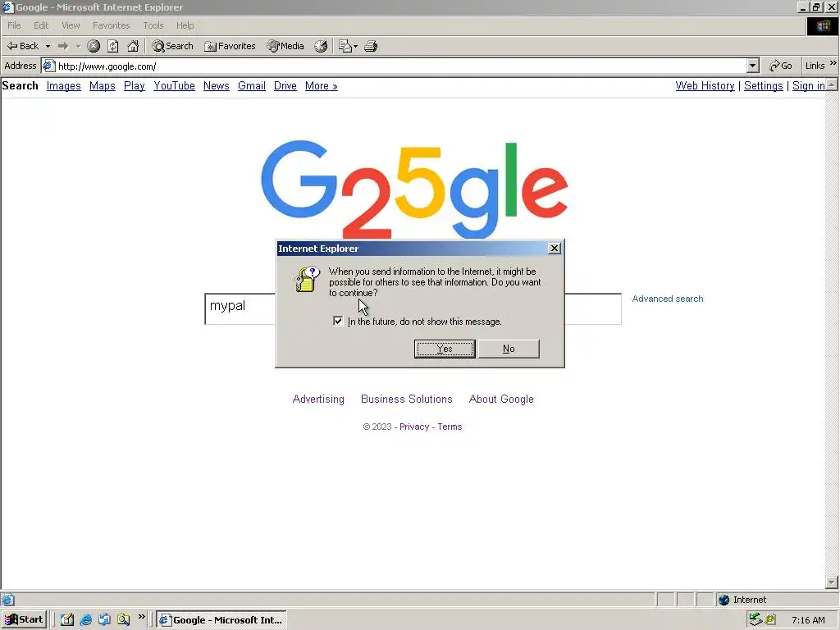The height and width of the screenshot is (630, 840).
Task: Expand the quick launch overflow chevron
Action: (141, 617)
